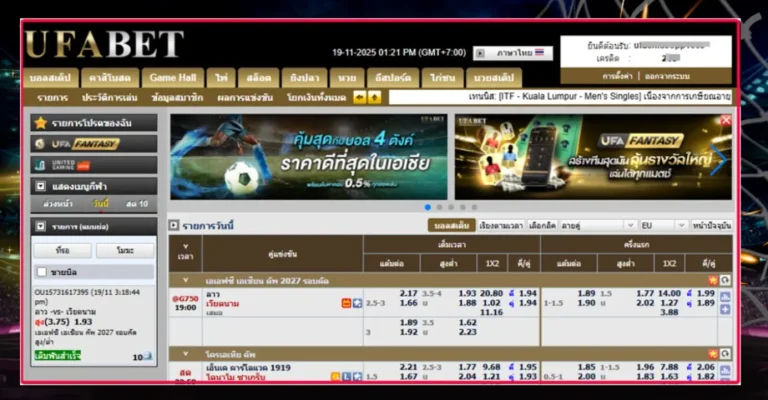Click the football promotion banner image

click(x=308, y=156)
